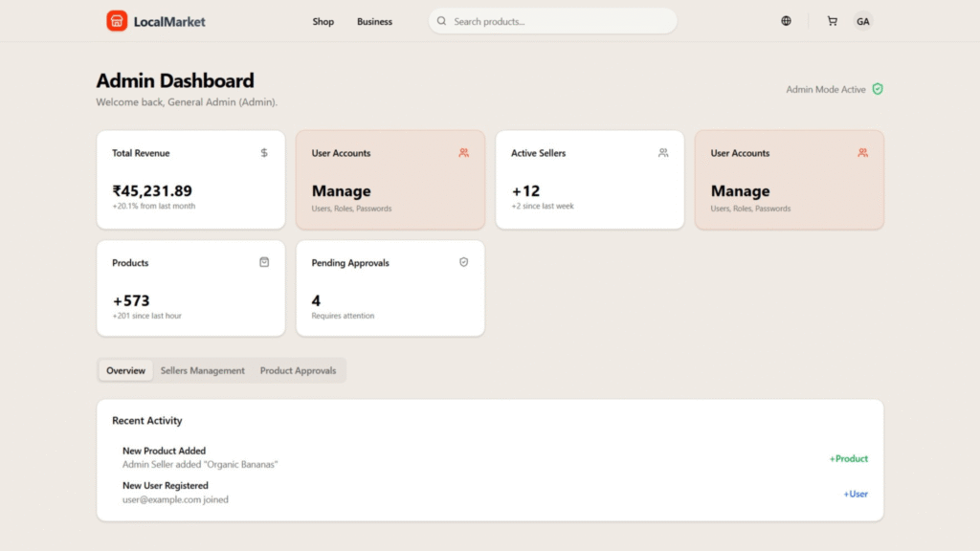The image size is (980, 551).
Task: Switch to the Product Approvals tab
Action: pos(298,370)
